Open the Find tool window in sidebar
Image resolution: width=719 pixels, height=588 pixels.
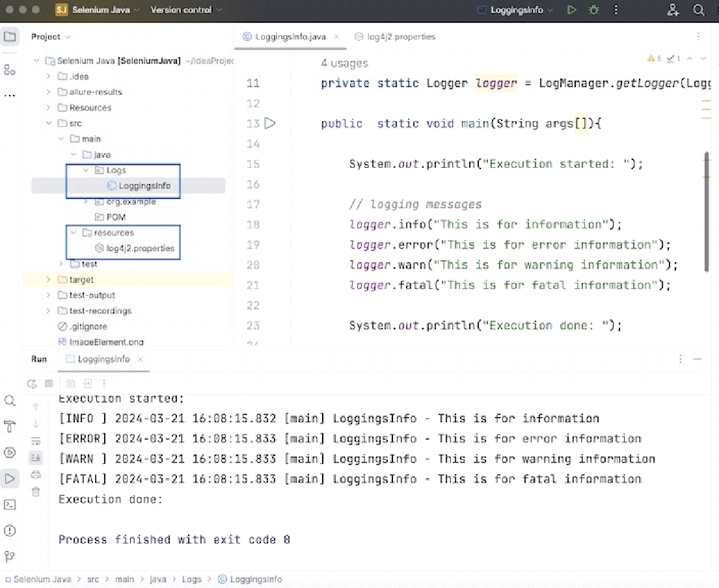coord(10,401)
